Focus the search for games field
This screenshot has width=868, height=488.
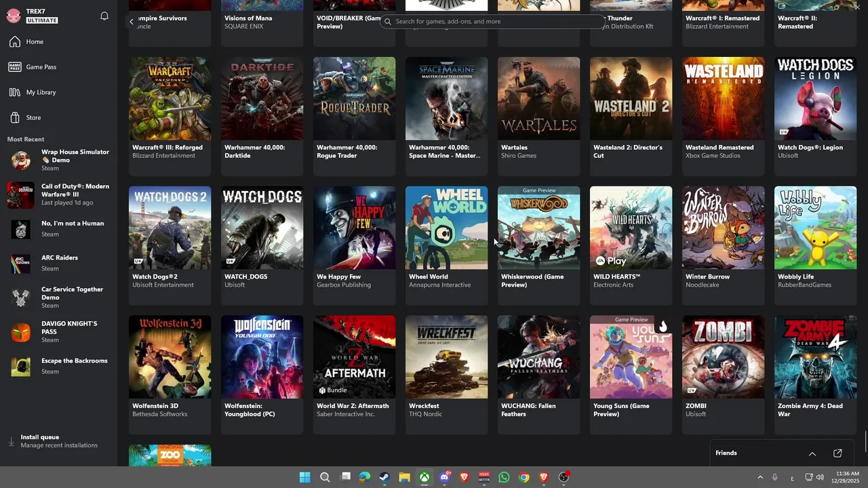click(492, 22)
